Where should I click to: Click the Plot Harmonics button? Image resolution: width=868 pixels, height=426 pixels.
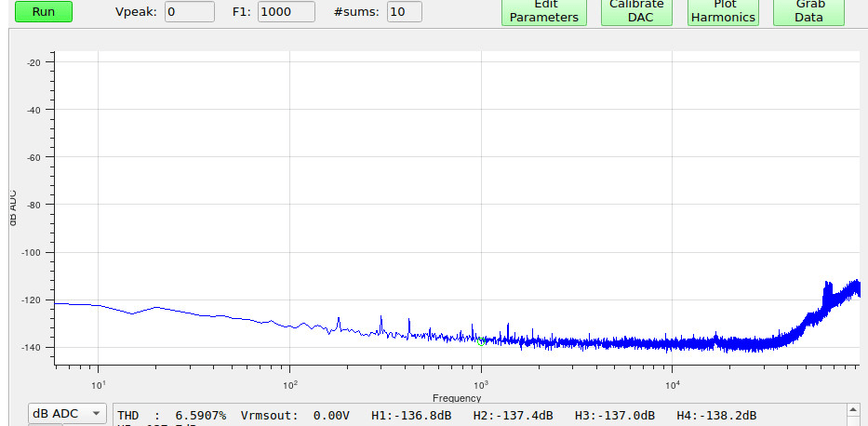(723, 12)
